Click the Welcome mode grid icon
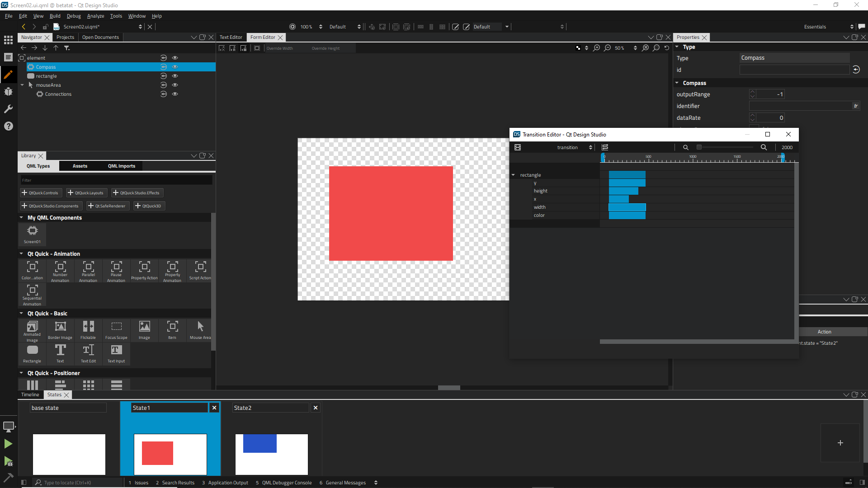Image resolution: width=868 pixels, height=488 pixels. click(x=8, y=40)
